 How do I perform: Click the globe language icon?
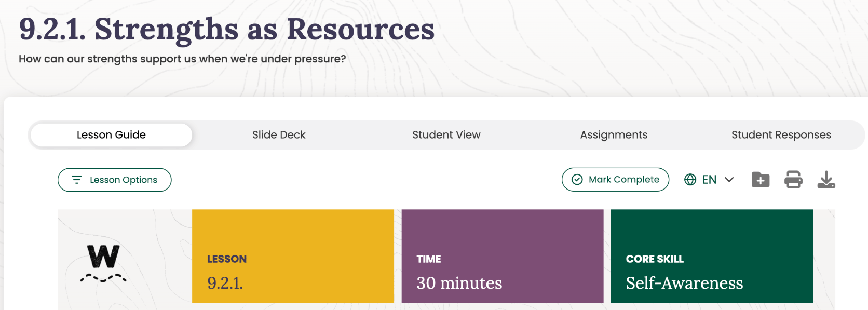click(x=690, y=180)
